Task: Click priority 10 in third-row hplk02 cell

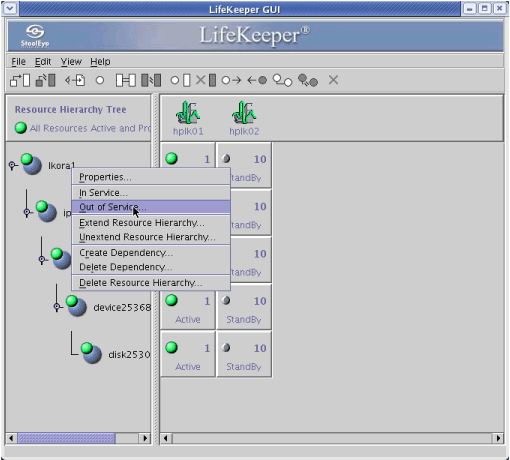Action: click(260, 254)
